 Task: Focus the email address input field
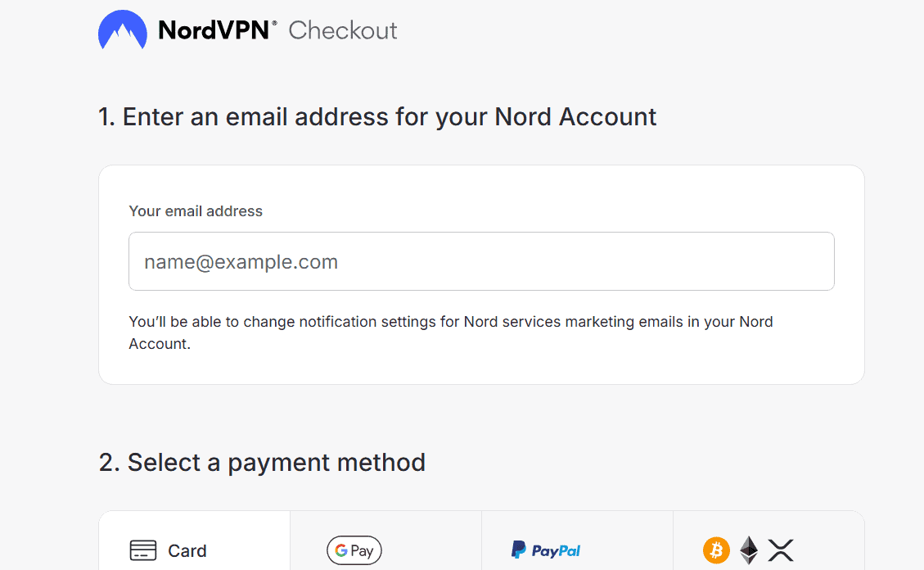[481, 261]
